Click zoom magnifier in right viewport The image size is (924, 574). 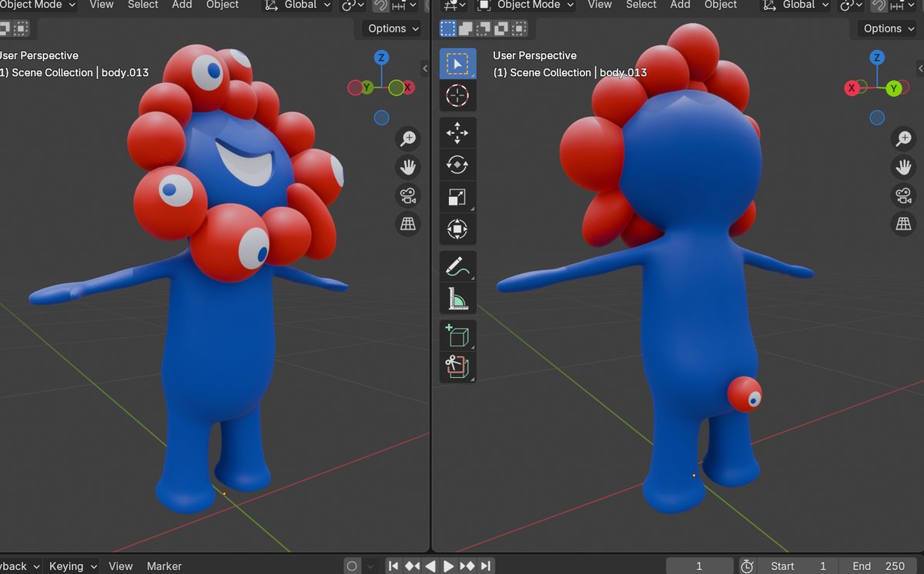click(x=903, y=138)
